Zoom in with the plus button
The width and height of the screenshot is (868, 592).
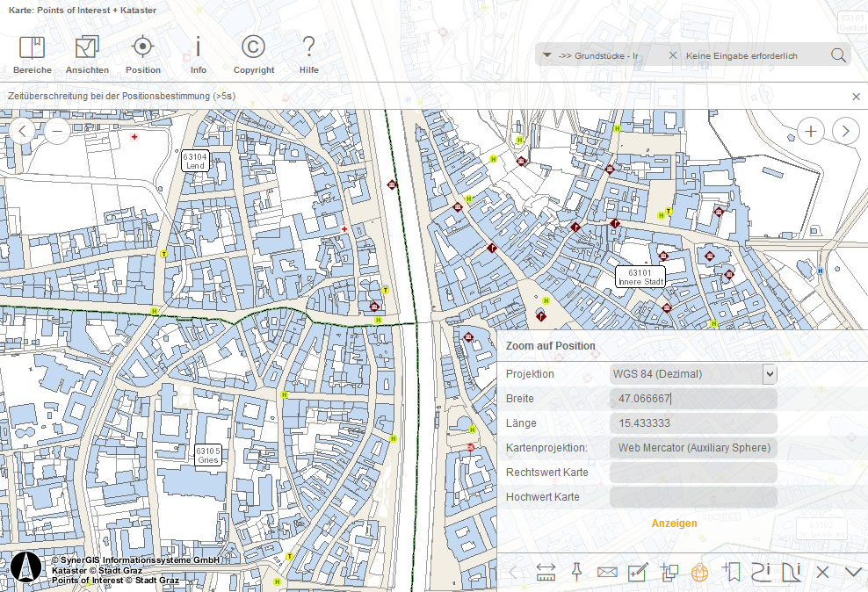(x=809, y=130)
